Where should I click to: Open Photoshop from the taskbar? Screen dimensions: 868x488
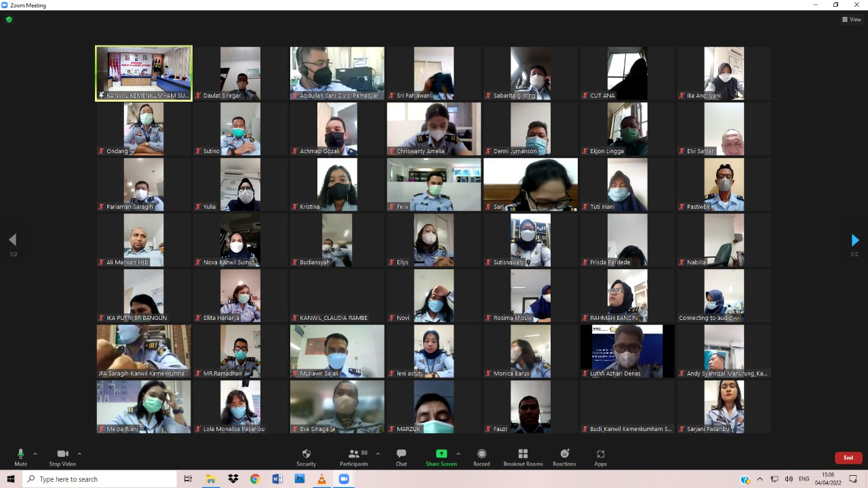299,479
